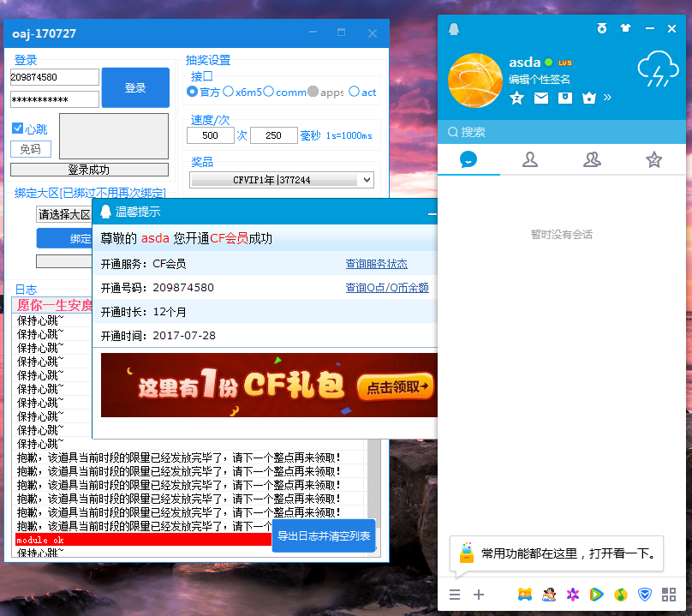Click the crown VIP icon
Screen dimensions: 692x616
point(588,98)
